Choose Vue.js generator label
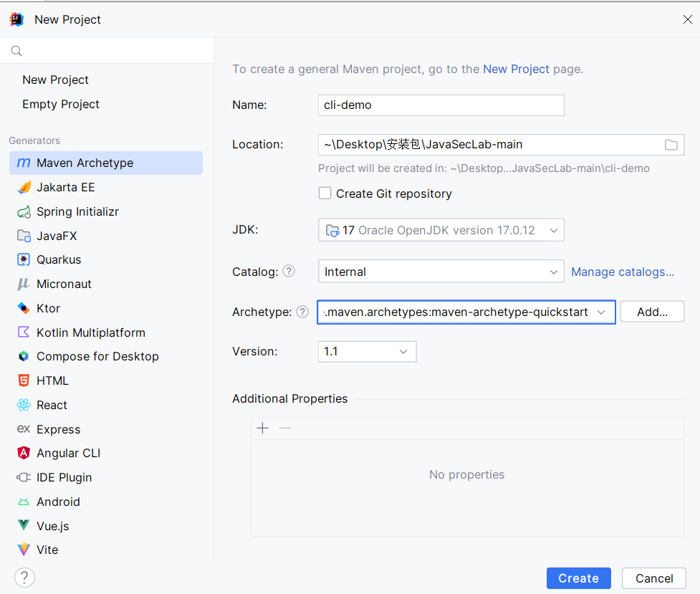This screenshot has height=594, width=700. tap(53, 526)
